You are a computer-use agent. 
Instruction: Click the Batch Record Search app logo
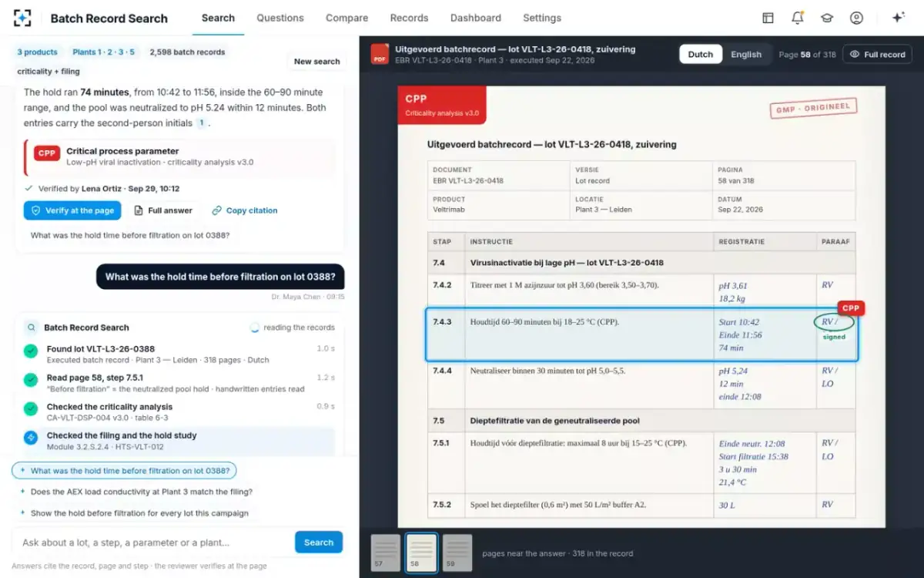click(x=22, y=18)
